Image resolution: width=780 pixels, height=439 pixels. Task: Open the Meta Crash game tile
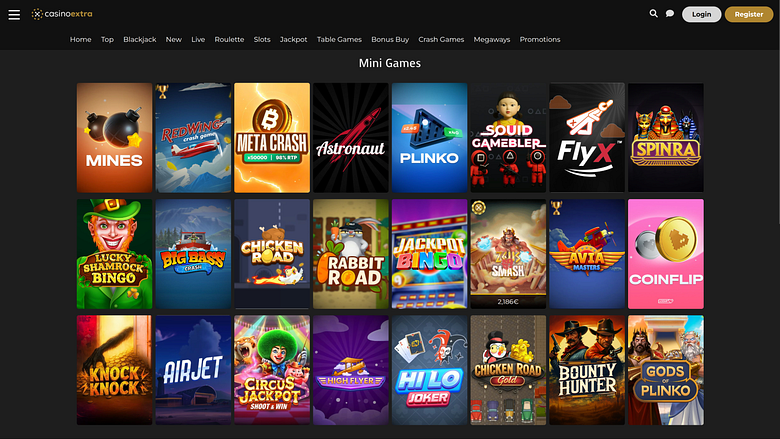click(x=272, y=138)
